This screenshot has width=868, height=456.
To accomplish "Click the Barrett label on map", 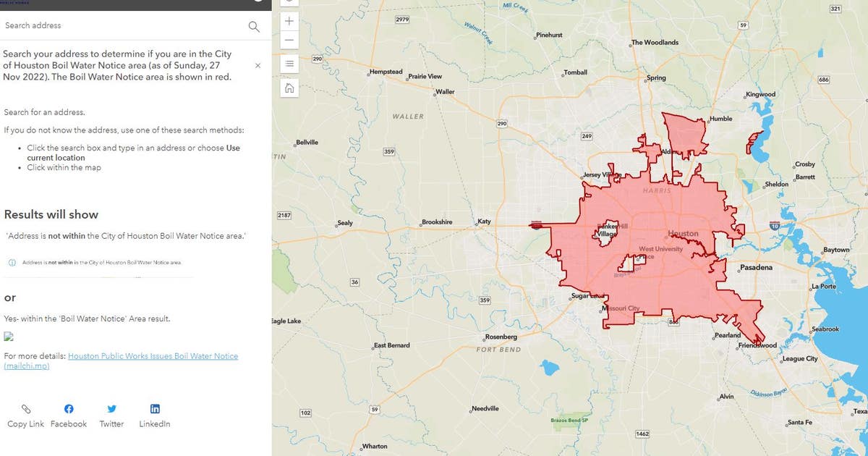I will pos(805,177).
